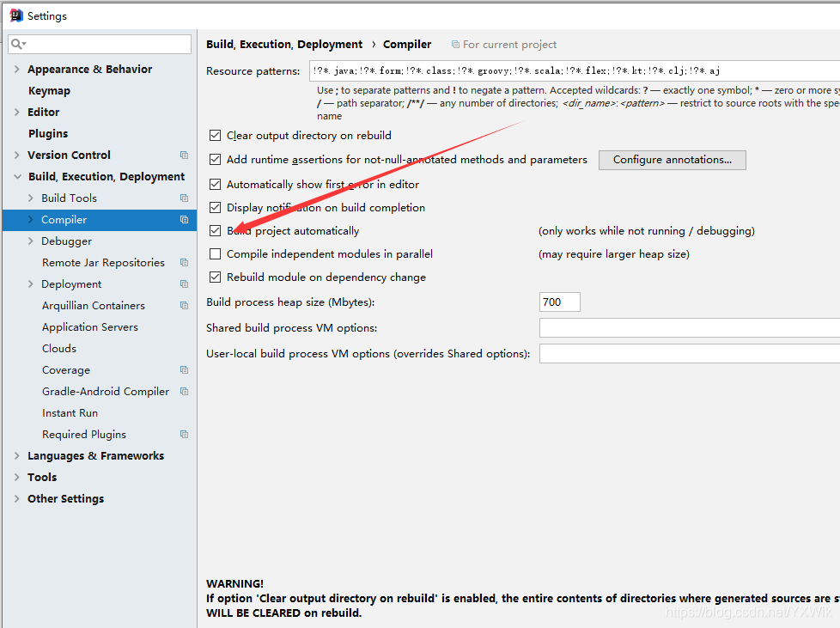Click Configure annotations button
840x628 pixels.
pos(673,160)
